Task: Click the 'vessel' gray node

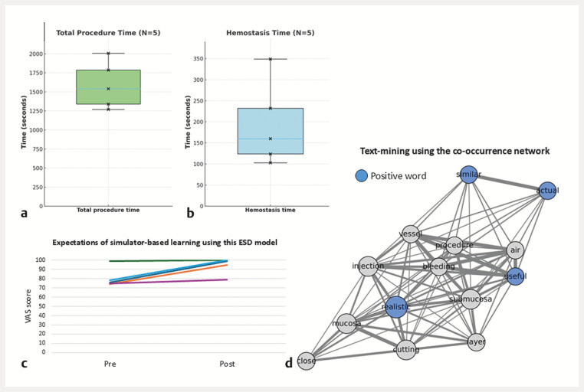Action: point(411,234)
